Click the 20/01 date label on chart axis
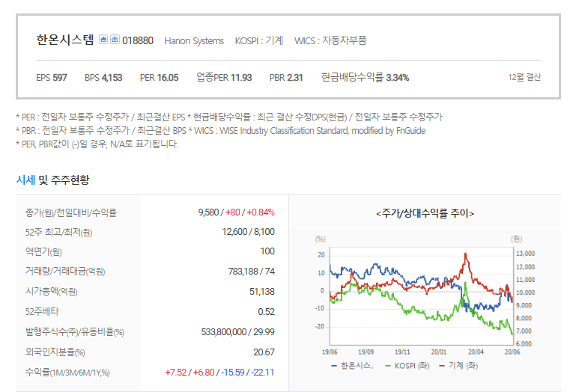 click(439, 352)
